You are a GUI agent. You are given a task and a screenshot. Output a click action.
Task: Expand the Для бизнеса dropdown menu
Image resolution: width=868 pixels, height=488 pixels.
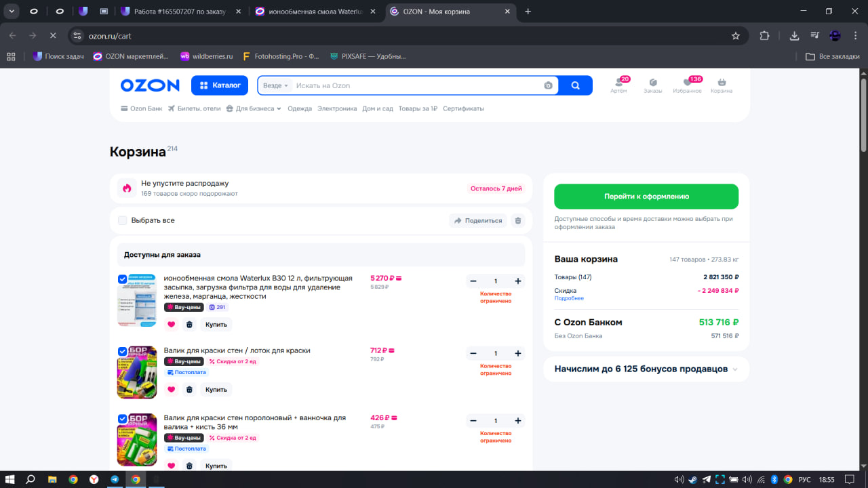254,108
